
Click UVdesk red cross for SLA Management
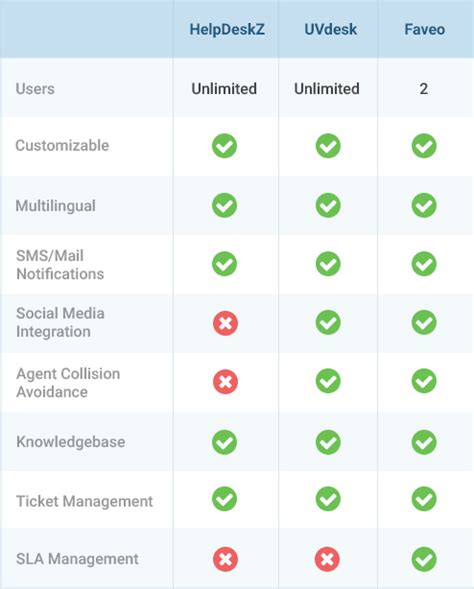pyautogui.click(x=327, y=559)
